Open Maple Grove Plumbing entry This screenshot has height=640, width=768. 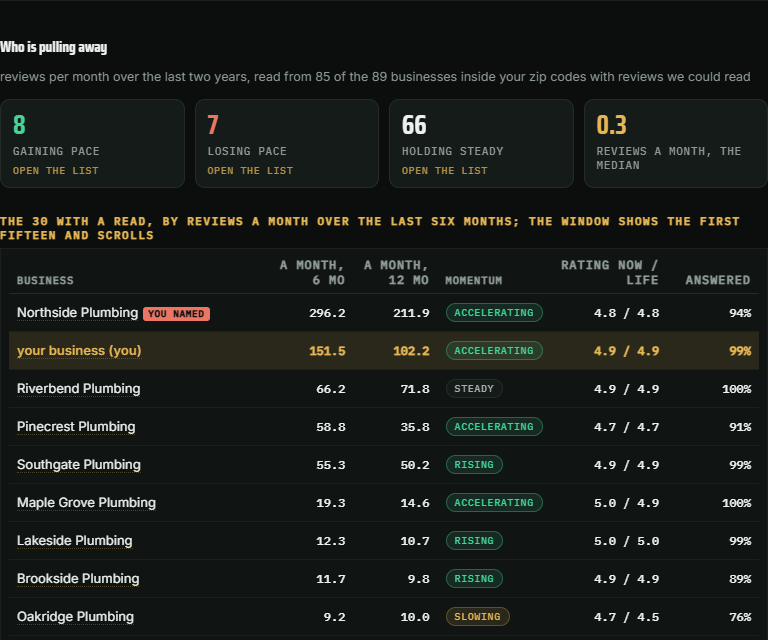tap(86, 502)
